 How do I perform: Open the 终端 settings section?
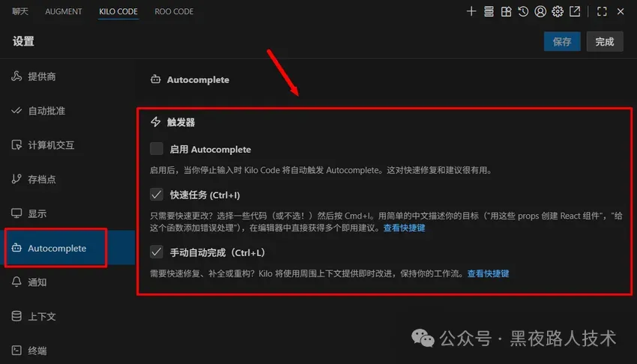click(x=67, y=351)
